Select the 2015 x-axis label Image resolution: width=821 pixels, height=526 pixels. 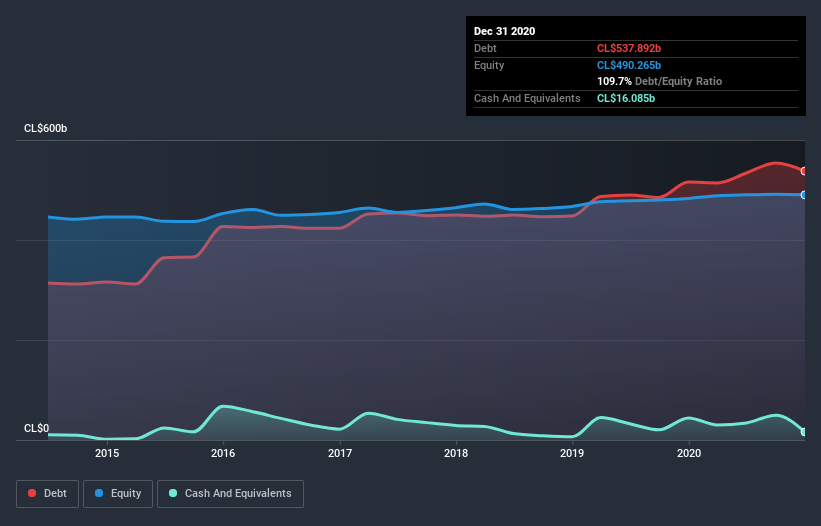click(x=107, y=453)
